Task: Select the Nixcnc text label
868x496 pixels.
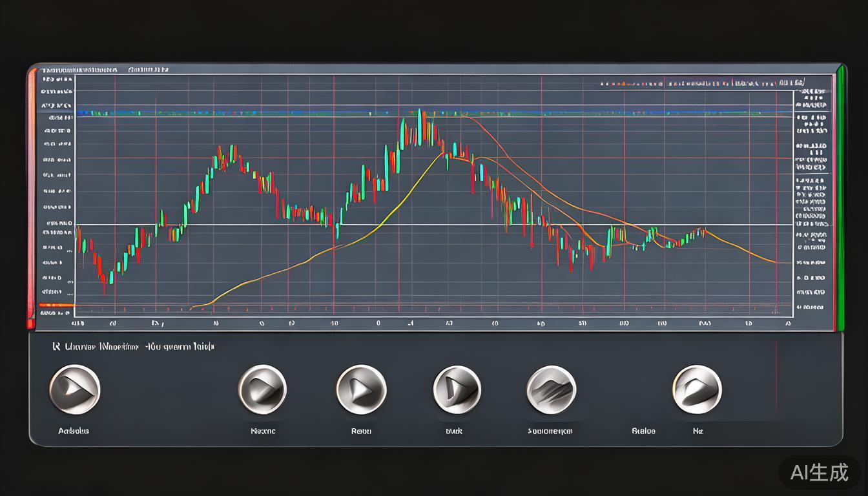Action: point(263,431)
